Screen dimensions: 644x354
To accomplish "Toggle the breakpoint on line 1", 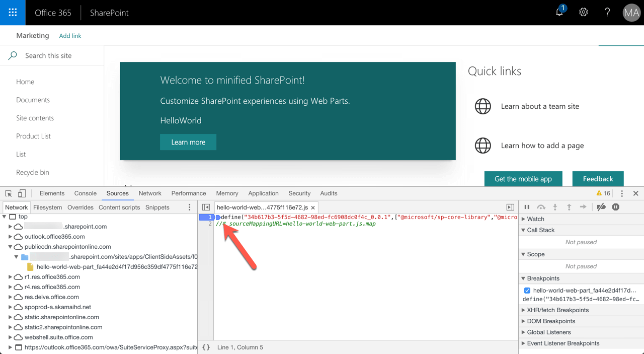I will pos(207,218).
